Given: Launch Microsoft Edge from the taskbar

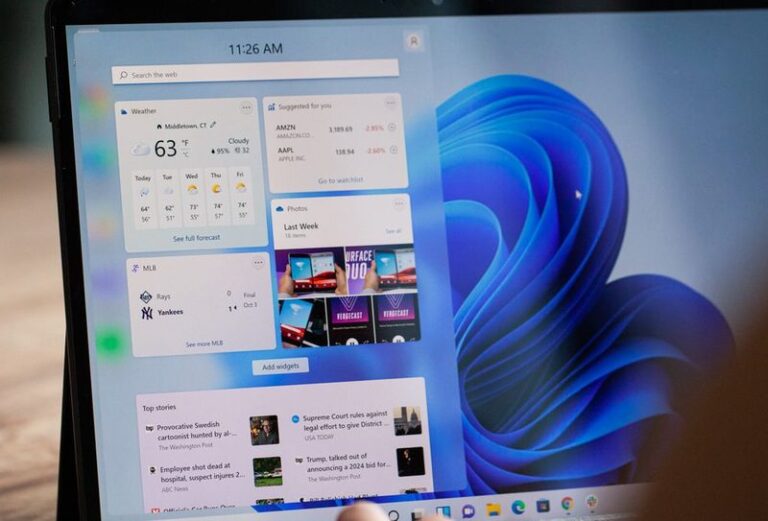Looking at the screenshot, I should coord(518,507).
